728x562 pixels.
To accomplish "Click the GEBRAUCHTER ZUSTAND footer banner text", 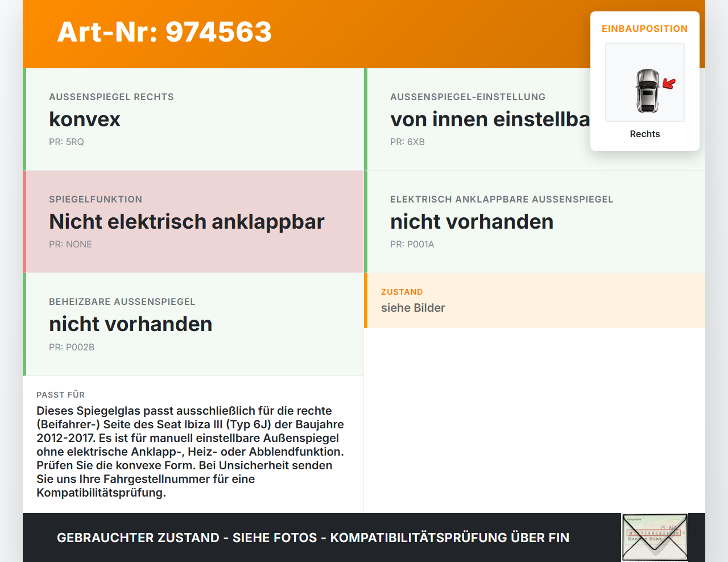I will pyautogui.click(x=313, y=538).
